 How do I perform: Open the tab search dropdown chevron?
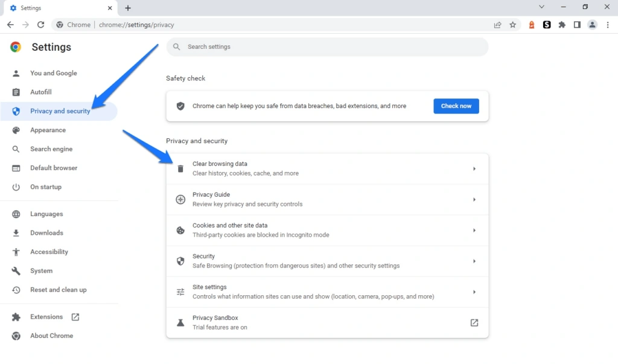(541, 7)
